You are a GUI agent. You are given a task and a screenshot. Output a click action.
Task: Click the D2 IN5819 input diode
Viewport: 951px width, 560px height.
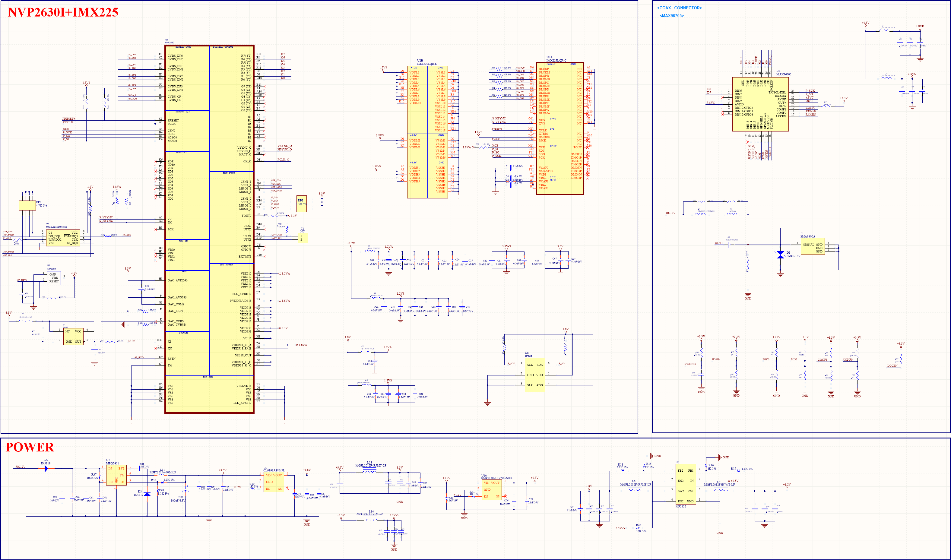point(46,468)
